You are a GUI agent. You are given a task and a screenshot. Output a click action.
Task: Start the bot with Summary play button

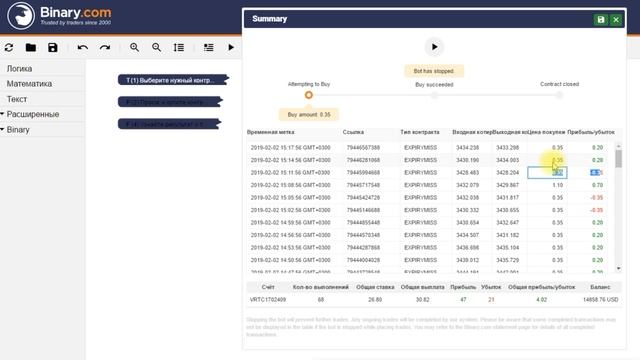pos(434,47)
